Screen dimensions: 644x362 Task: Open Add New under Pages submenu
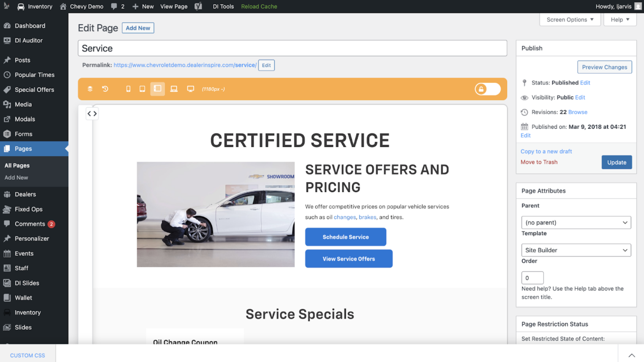pos(16,177)
